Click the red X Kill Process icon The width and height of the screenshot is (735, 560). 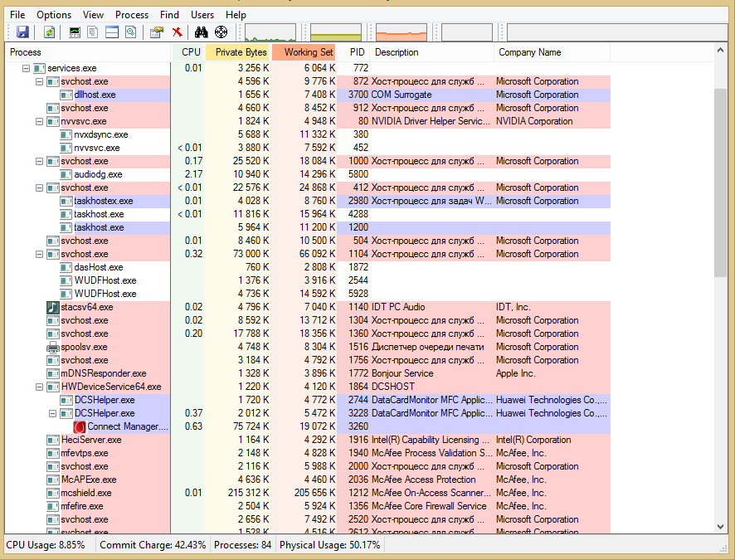coord(177,32)
